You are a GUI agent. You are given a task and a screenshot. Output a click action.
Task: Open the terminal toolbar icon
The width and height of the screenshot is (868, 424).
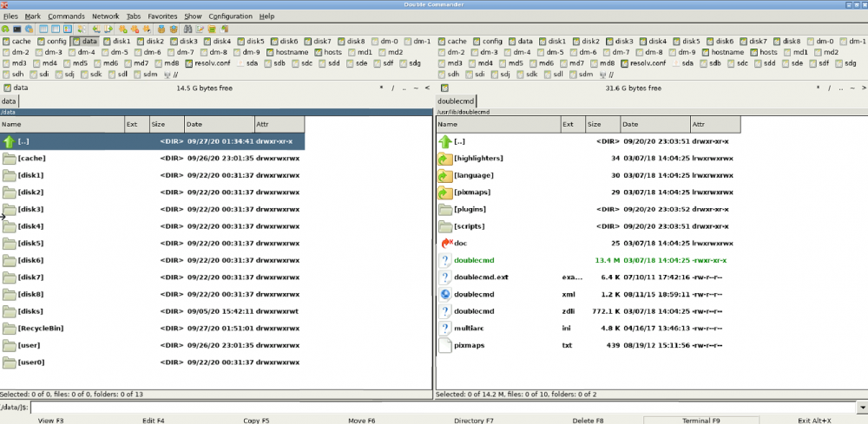pyautogui.click(x=17, y=29)
